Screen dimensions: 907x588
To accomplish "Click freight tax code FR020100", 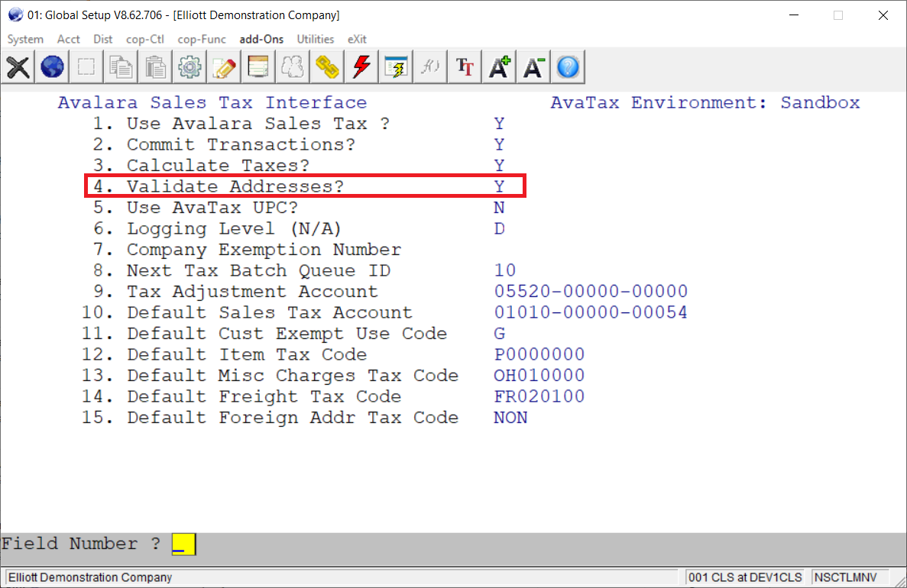I will 539,396.
